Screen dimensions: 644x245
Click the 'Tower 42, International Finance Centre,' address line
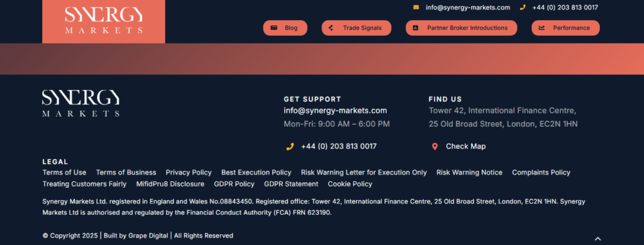pos(502,111)
